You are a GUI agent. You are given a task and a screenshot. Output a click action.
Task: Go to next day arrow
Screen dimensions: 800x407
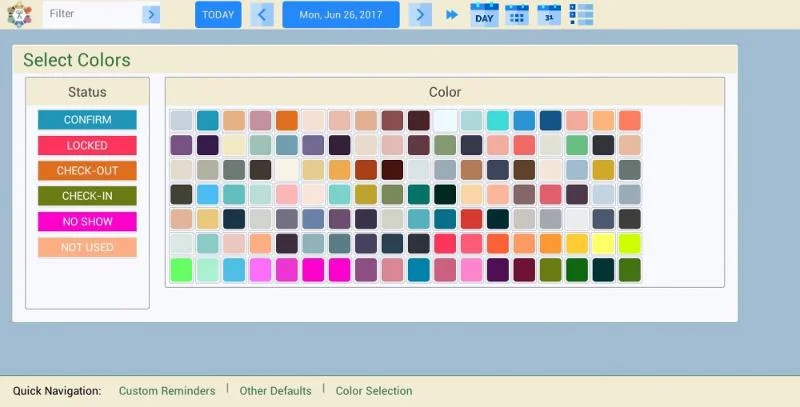click(x=421, y=15)
